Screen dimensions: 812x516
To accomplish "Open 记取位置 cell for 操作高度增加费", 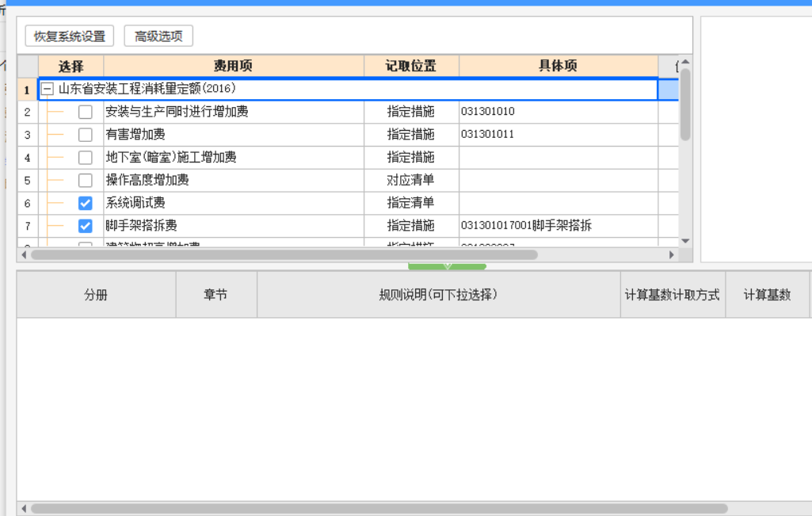I will (x=411, y=181).
